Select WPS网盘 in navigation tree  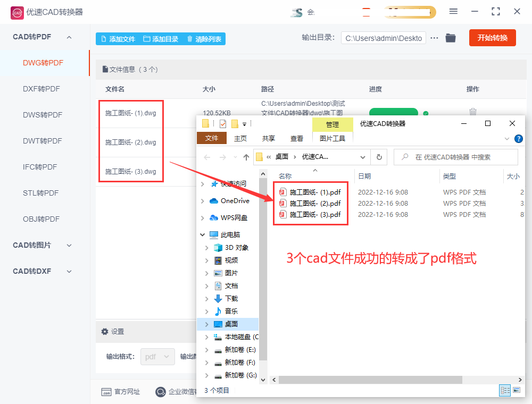tap(234, 217)
